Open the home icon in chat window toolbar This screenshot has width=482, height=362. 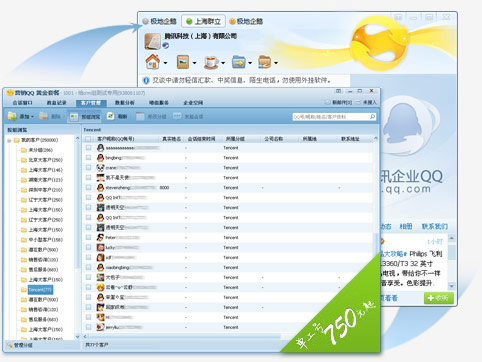(x=153, y=62)
